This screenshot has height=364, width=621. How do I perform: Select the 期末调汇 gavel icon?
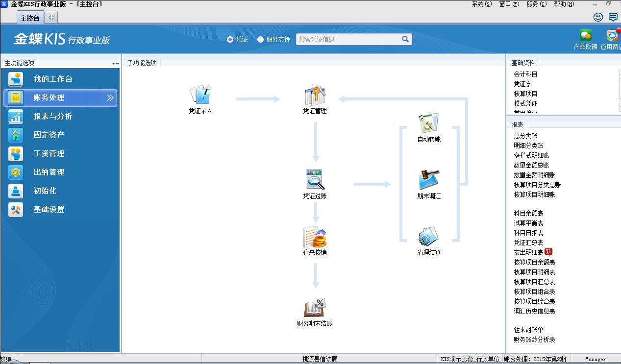click(429, 180)
